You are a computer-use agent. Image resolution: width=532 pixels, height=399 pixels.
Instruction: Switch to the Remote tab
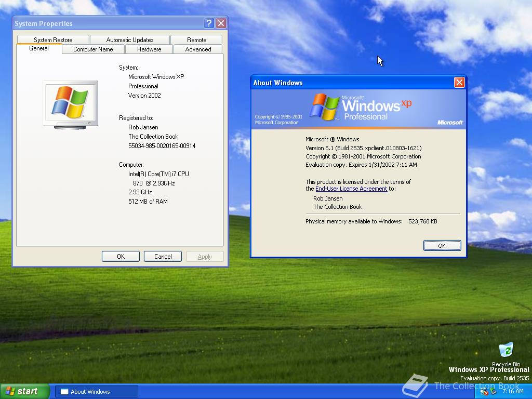[x=196, y=39]
